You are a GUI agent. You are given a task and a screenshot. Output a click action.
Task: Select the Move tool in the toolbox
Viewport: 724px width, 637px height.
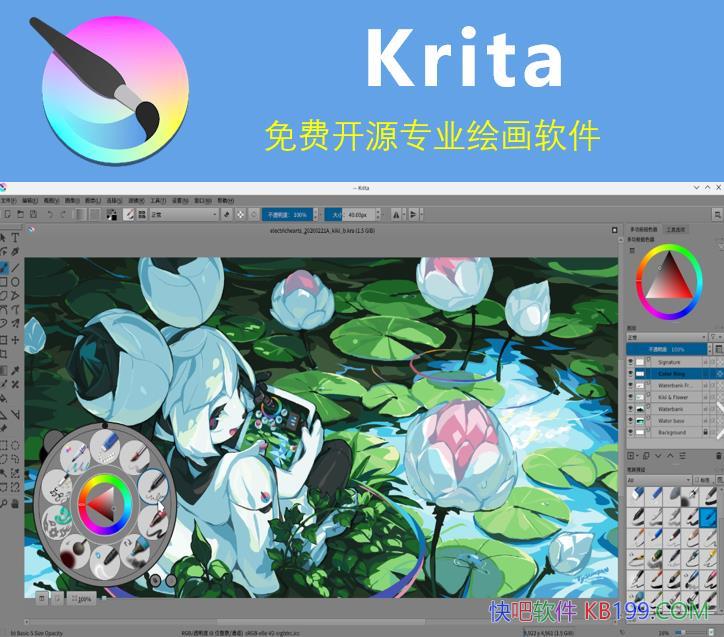(15, 340)
